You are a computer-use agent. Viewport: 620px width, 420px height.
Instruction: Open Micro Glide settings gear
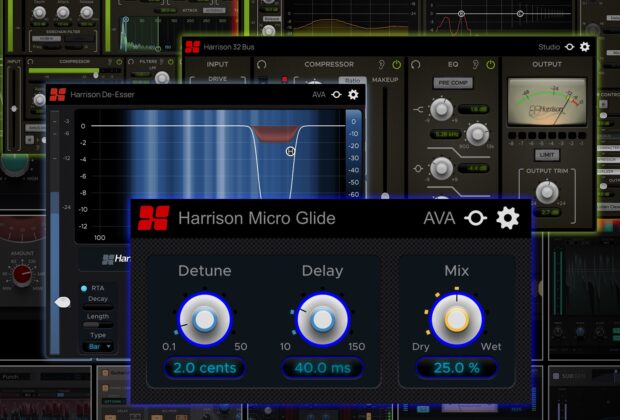coord(508,218)
